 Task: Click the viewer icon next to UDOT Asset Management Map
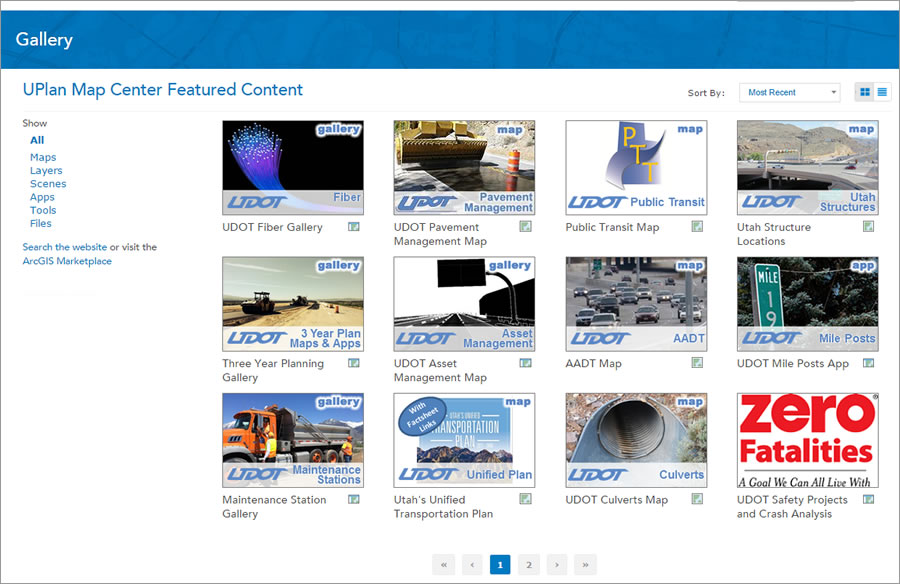[x=524, y=363]
